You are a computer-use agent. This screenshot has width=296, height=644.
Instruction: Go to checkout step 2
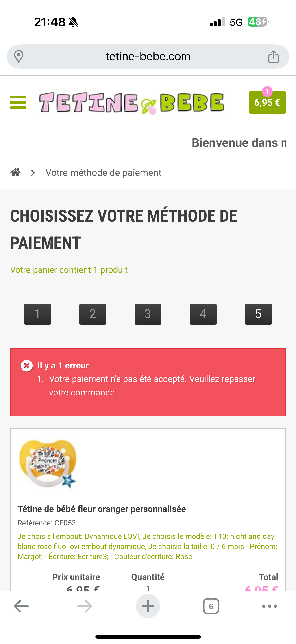click(93, 314)
